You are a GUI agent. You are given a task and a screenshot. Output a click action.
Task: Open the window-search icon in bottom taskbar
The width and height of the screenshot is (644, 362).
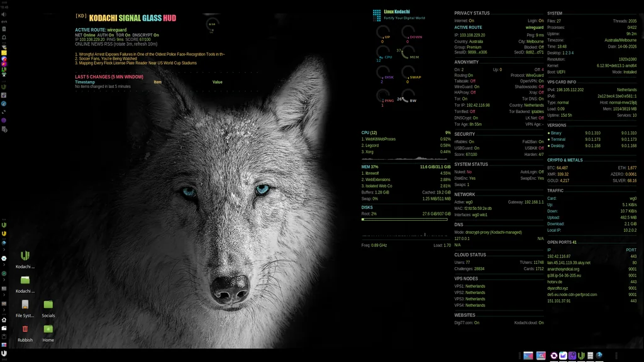pyautogui.click(x=541, y=356)
